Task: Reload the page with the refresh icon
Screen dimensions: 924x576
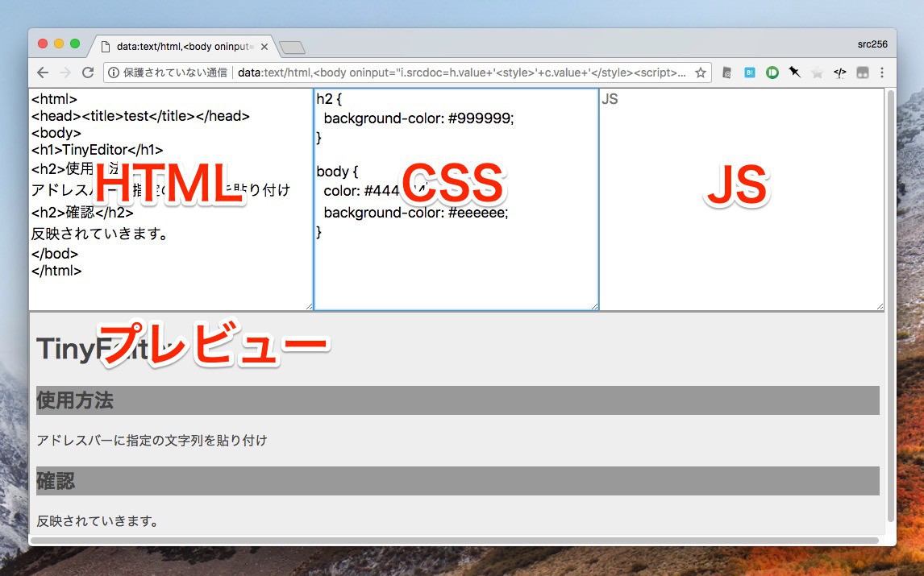Action: (x=88, y=73)
